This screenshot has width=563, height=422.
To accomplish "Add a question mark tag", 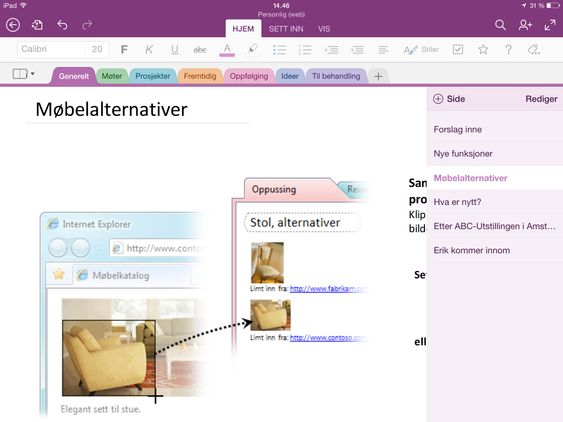I will coord(508,50).
